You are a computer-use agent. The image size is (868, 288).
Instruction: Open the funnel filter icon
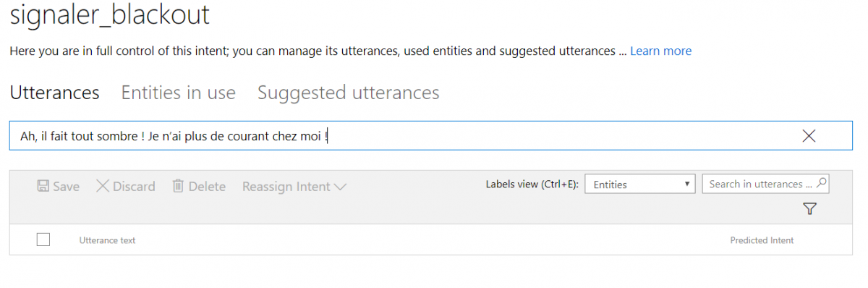click(x=809, y=209)
